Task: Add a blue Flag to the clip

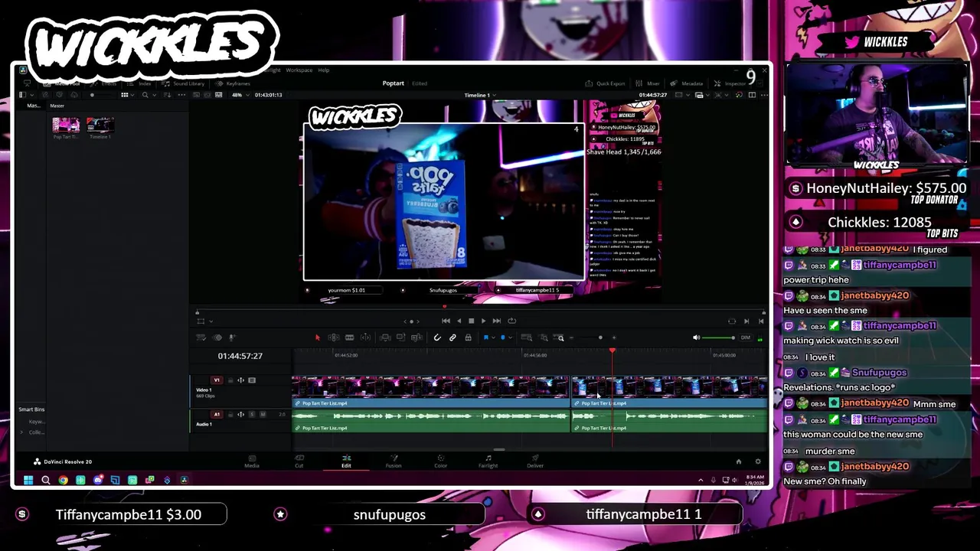Action: (485, 337)
